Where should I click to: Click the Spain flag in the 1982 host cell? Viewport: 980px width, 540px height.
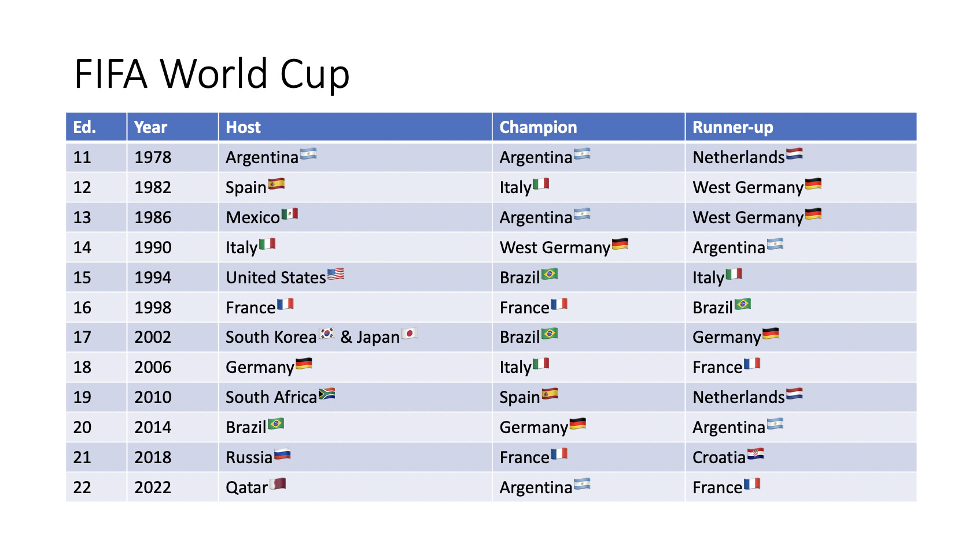tap(277, 184)
